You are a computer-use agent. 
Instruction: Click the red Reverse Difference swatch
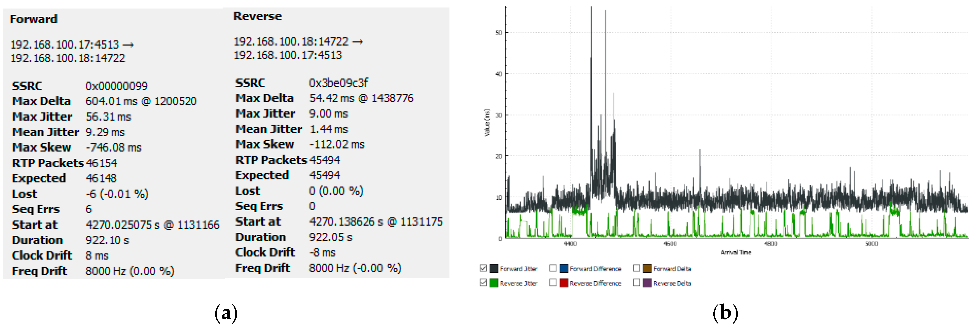tap(564, 283)
